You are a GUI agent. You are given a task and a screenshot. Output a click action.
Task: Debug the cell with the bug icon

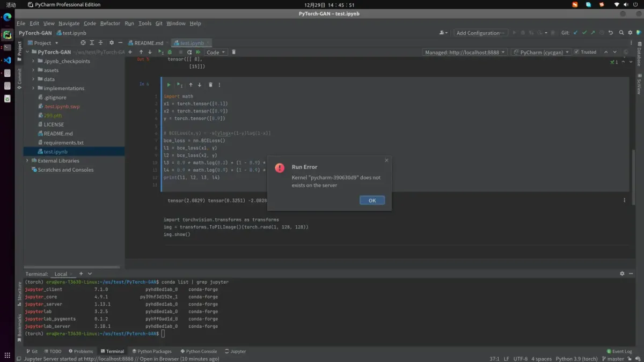pyautogui.click(x=170, y=52)
